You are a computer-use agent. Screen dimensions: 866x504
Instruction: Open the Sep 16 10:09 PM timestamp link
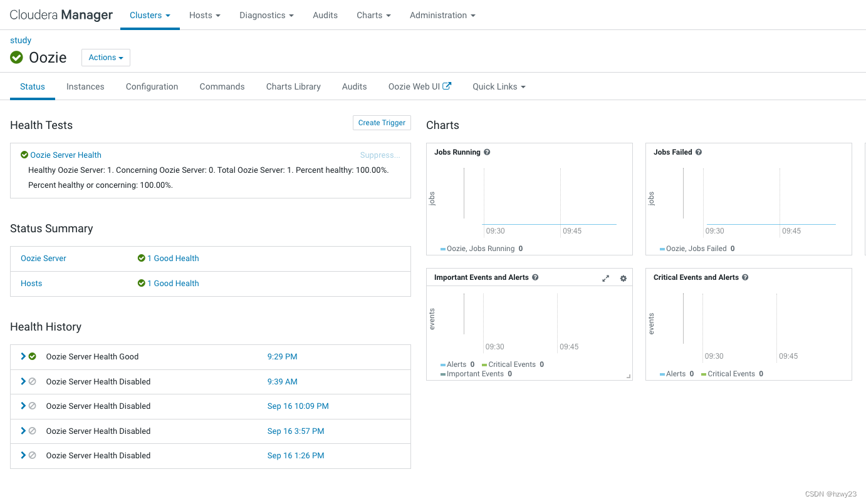point(298,406)
